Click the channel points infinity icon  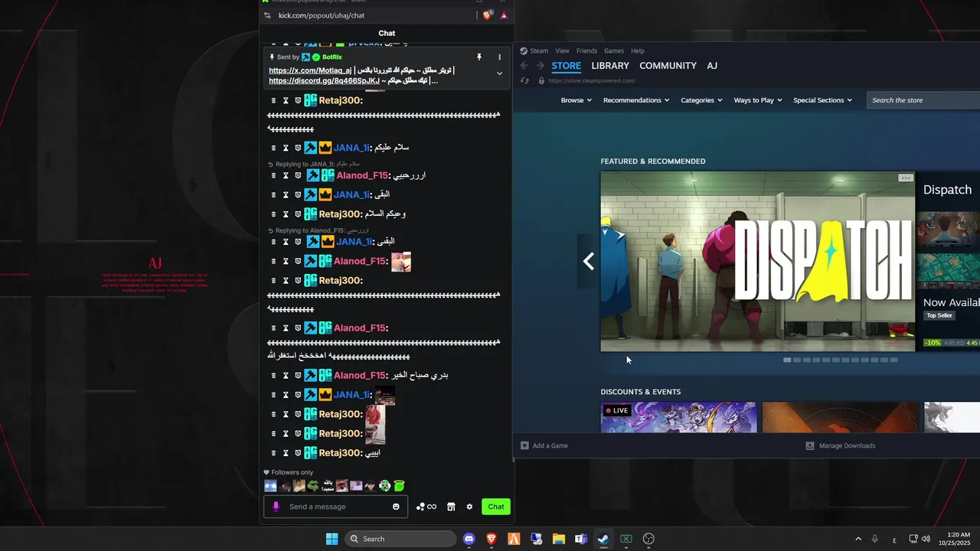(x=426, y=507)
